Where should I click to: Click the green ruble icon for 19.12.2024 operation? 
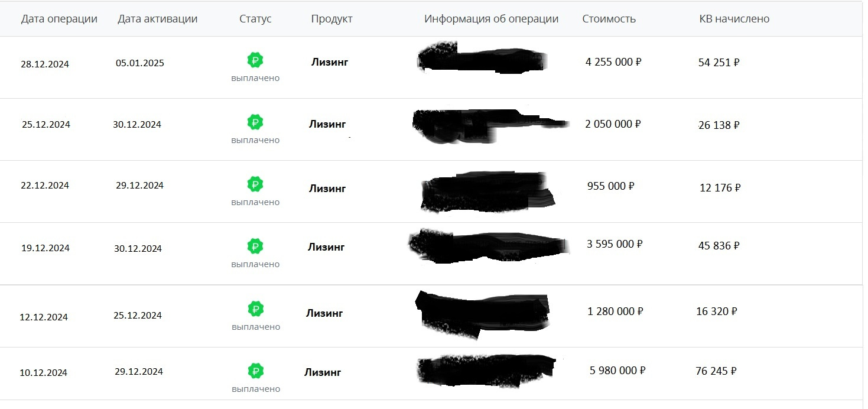coord(255,246)
